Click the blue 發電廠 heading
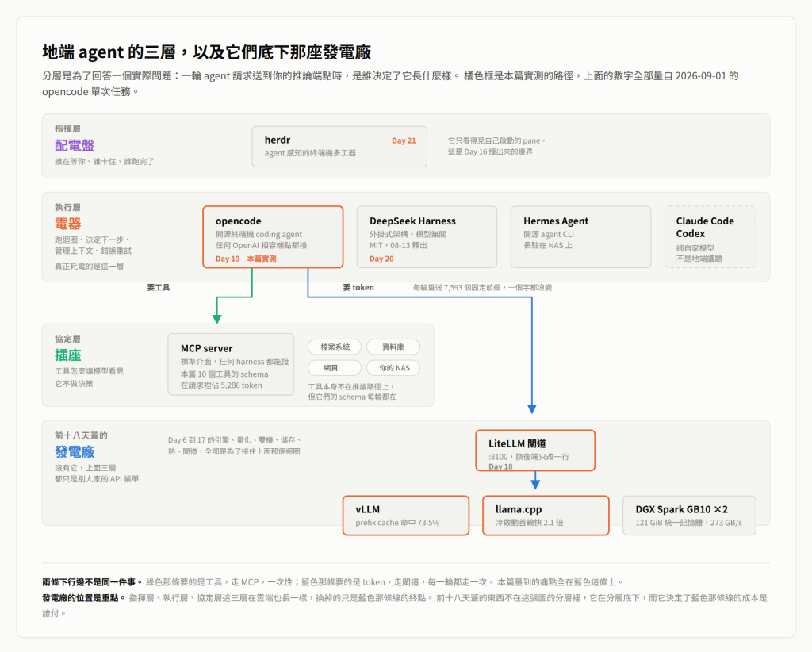Viewport: 812px width, 652px height. 75,452
